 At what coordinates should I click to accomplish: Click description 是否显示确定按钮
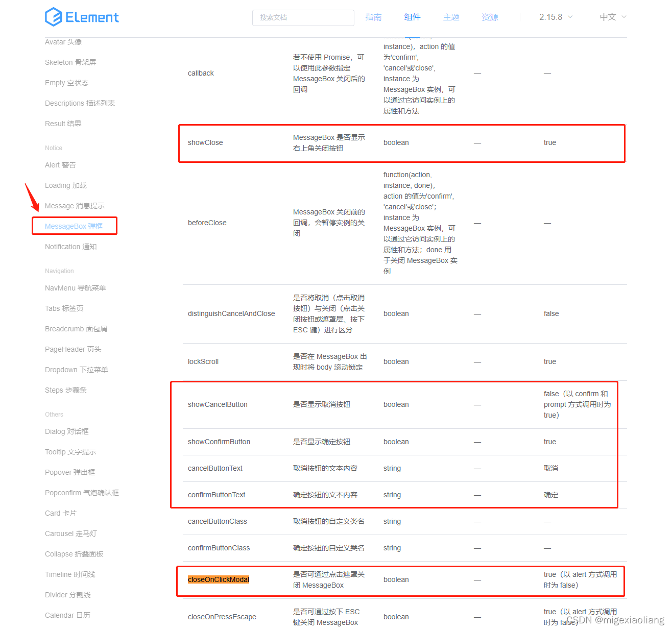(x=322, y=442)
